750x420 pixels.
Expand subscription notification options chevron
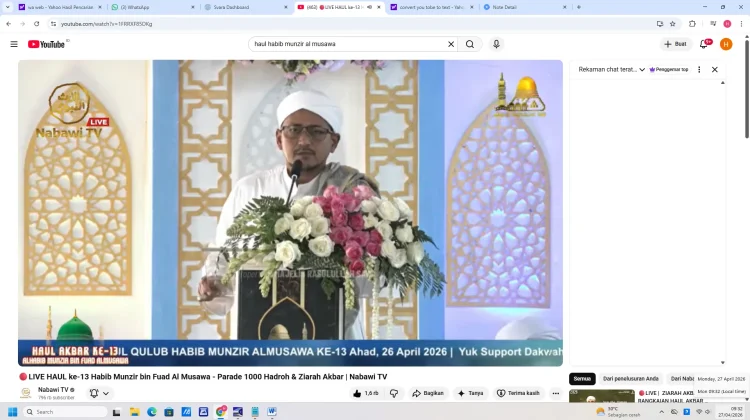tap(106, 393)
